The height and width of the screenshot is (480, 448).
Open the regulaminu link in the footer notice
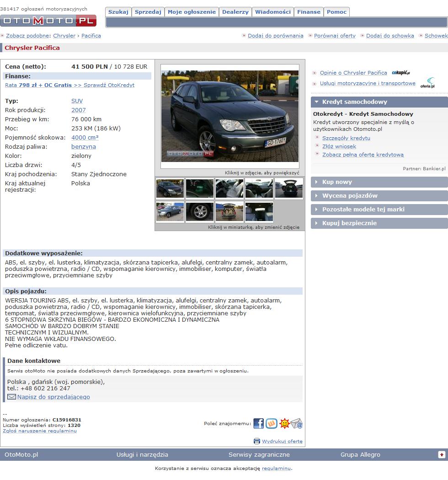pos(276,469)
